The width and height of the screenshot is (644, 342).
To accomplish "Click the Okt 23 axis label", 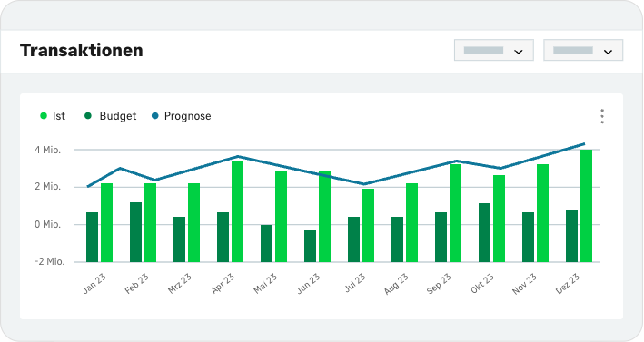I will coord(482,283).
